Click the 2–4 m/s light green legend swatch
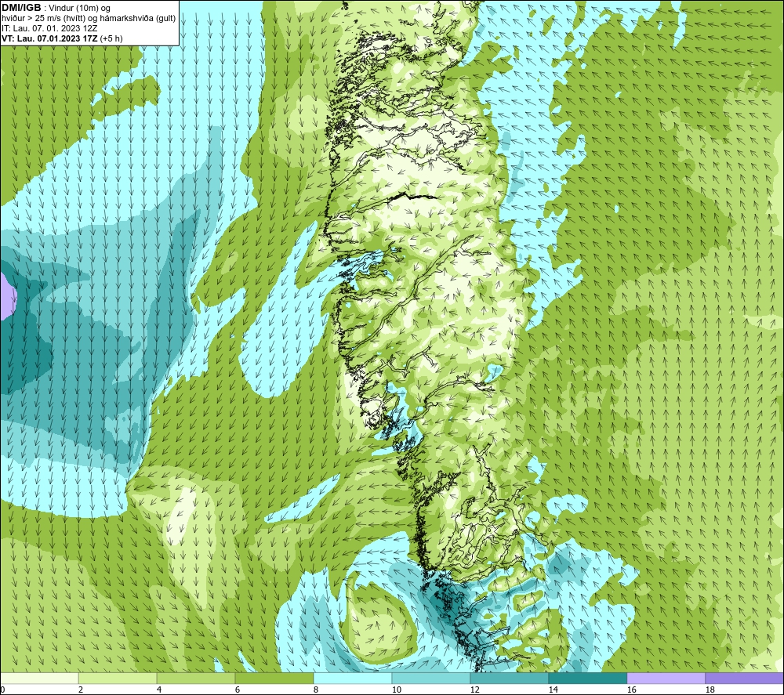The image size is (784, 695). [x=118, y=679]
